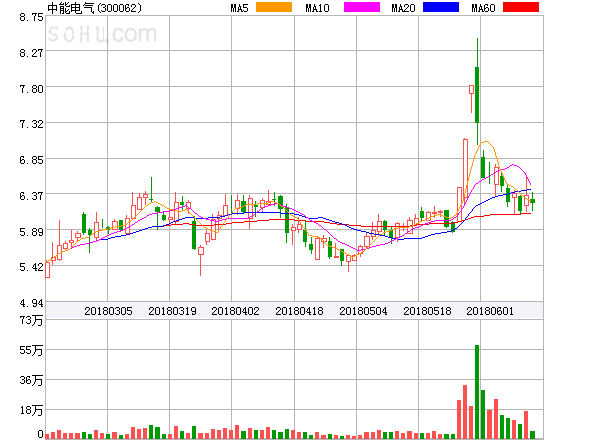Click the 7.80 price axis label
The width and height of the screenshot is (600, 440).
coord(31,89)
